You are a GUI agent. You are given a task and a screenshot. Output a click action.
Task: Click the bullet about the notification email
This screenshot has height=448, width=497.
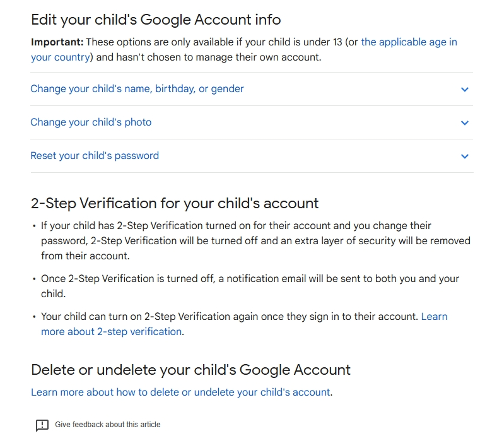coord(250,279)
